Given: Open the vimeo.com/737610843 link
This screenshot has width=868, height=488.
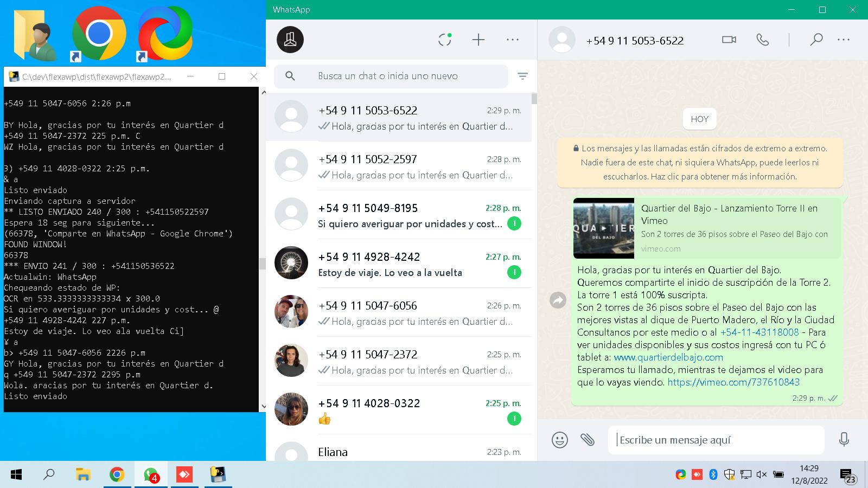Looking at the screenshot, I should point(733,382).
